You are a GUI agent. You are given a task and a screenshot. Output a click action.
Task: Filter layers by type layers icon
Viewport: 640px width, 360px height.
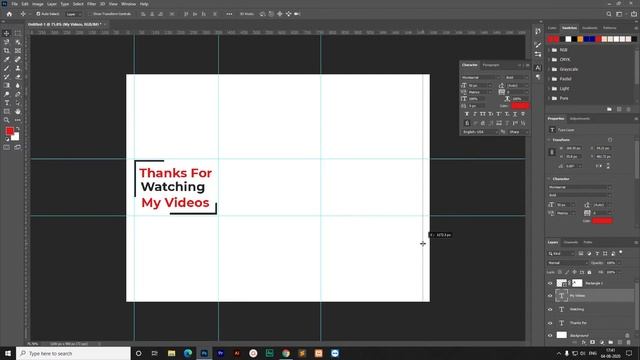point(597,253)
